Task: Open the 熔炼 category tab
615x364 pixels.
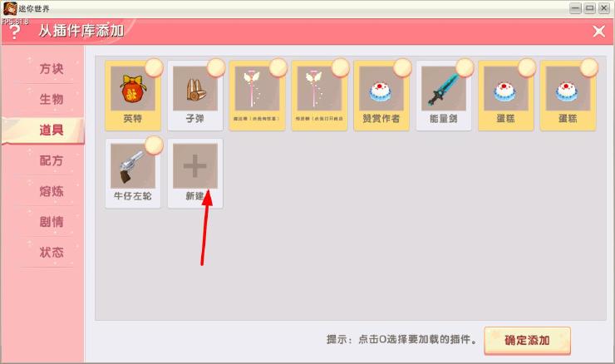Action: (x=52, y=191)
